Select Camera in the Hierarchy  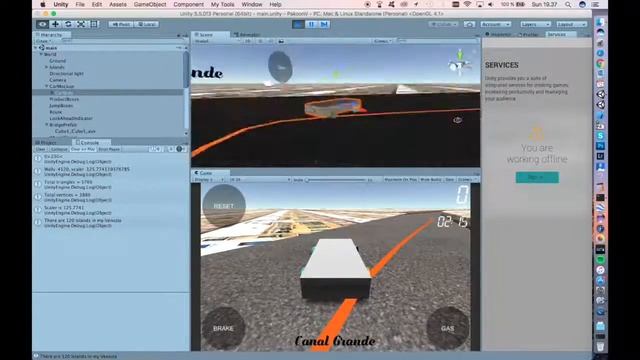point(58,80)
